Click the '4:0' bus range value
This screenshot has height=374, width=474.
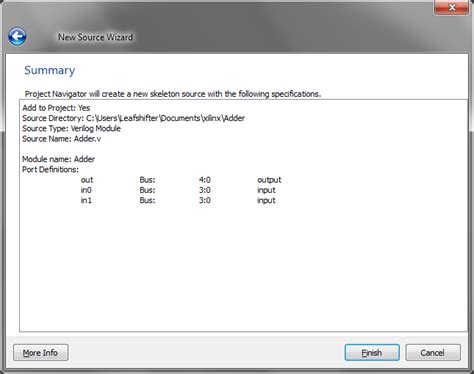coord(205,180)
